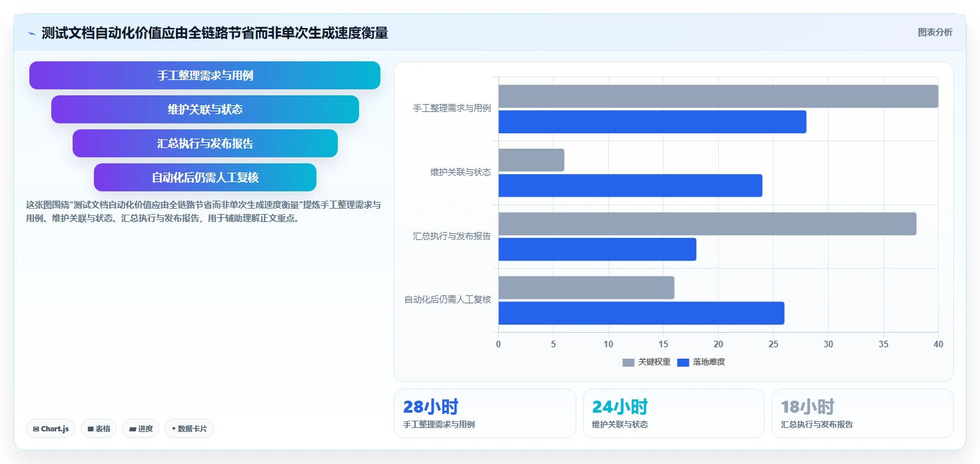This screenshot has height=464, width=980.
Task: Click the blue bar for 手工整理需求与用例
Action: pos(652,122)
